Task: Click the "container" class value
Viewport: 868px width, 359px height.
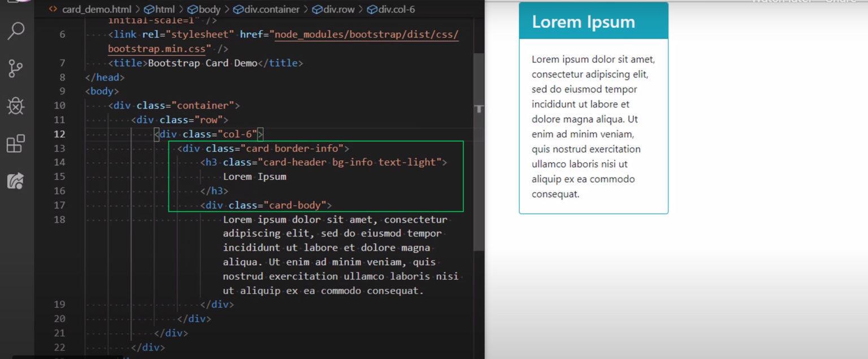Action: point(203,105)
